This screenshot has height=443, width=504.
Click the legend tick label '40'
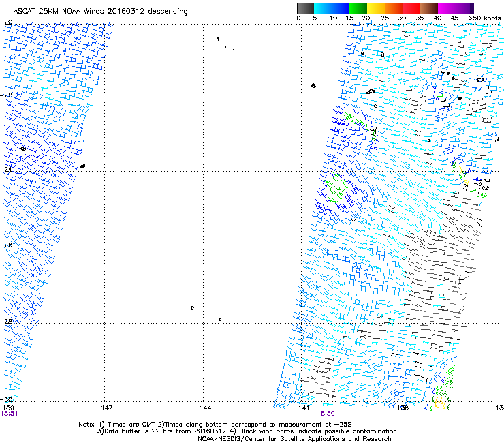coord(437,18)
